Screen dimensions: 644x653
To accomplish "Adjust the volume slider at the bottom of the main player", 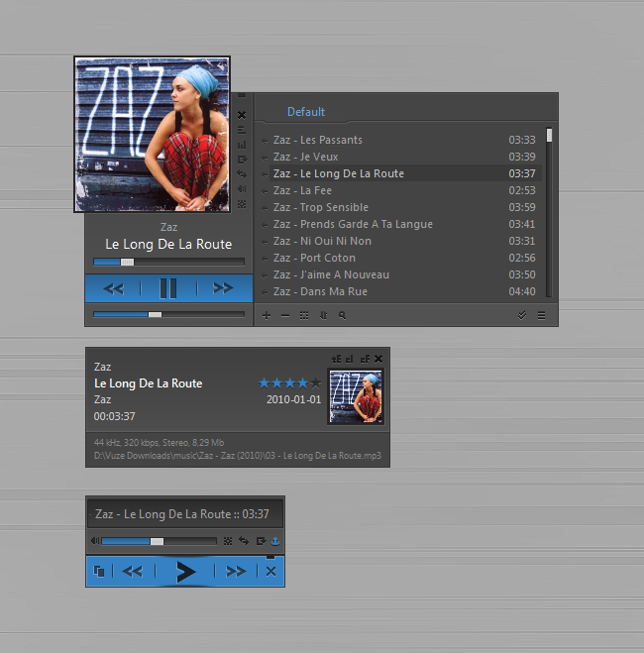I will (168, 314).
